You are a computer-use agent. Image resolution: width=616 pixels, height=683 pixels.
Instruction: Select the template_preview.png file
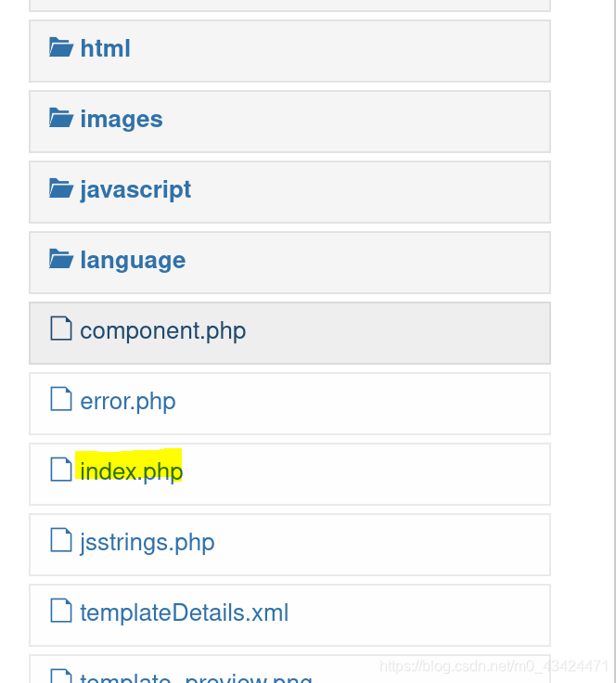pyautogui.click(x=197, y=677)
